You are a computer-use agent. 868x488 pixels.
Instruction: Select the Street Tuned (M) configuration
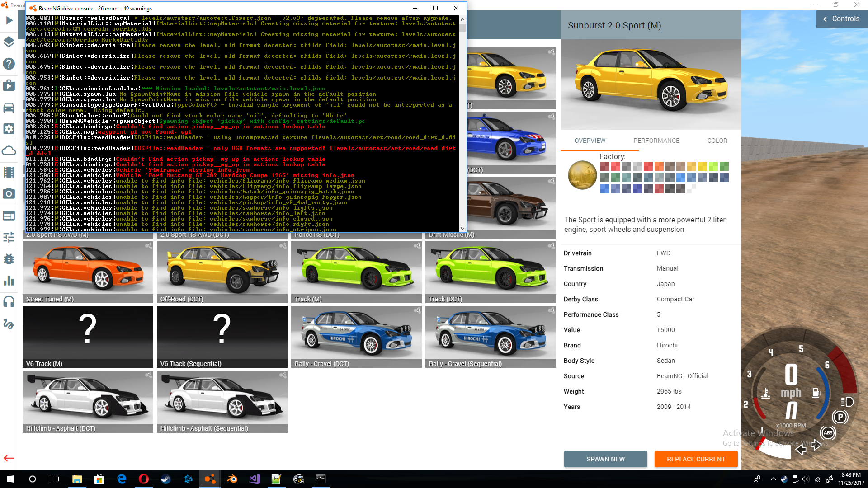(88, 272)
